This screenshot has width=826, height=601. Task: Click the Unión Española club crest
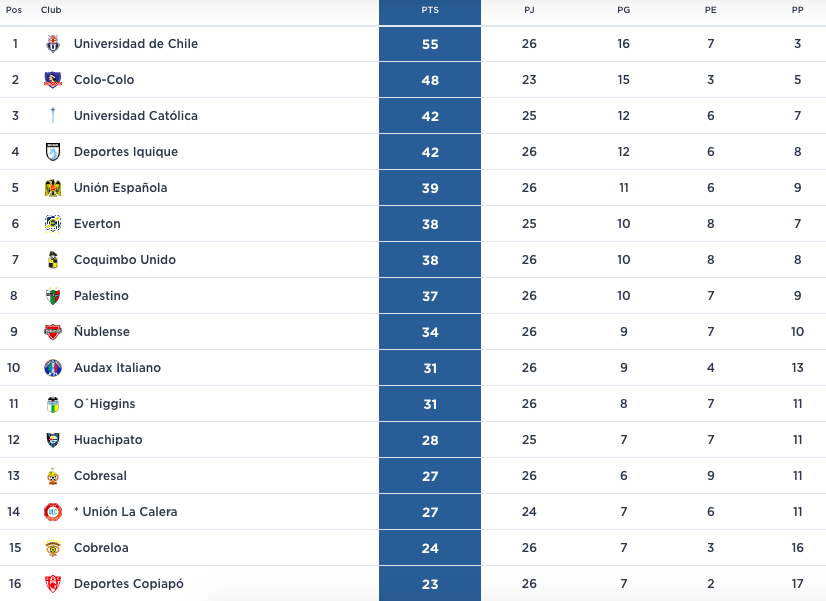click(x=53, y=188)
